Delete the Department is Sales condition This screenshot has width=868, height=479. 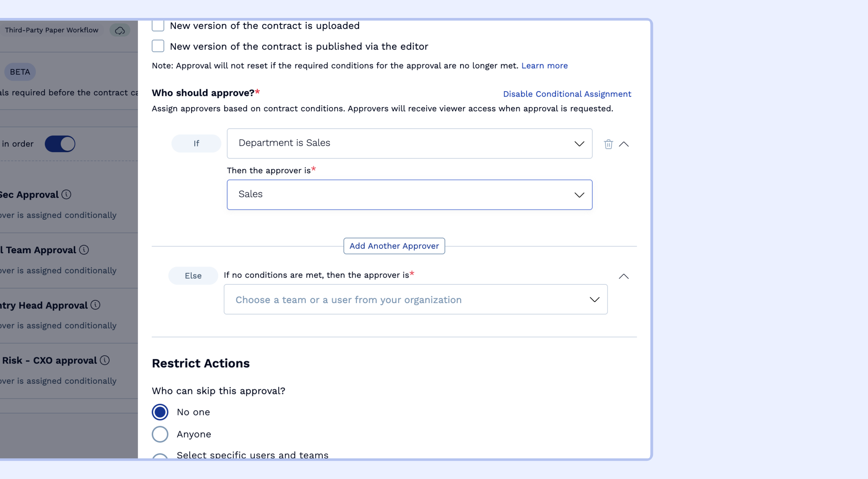(609, 144)
